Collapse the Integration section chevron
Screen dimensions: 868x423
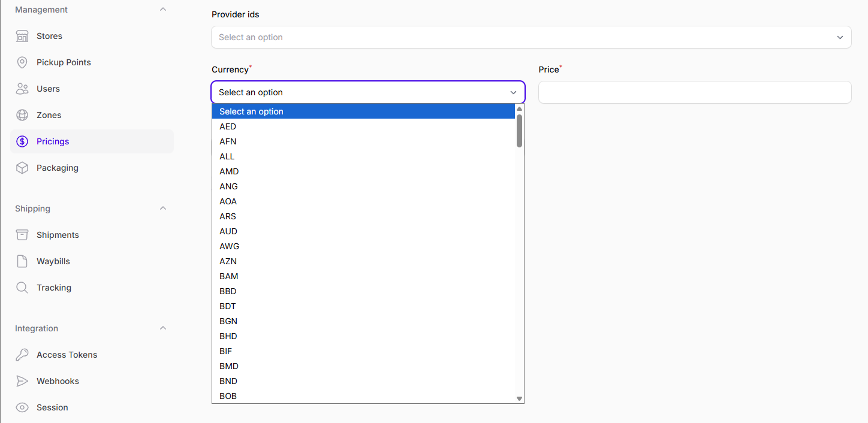pyautogui.click(x=163, y=328)
